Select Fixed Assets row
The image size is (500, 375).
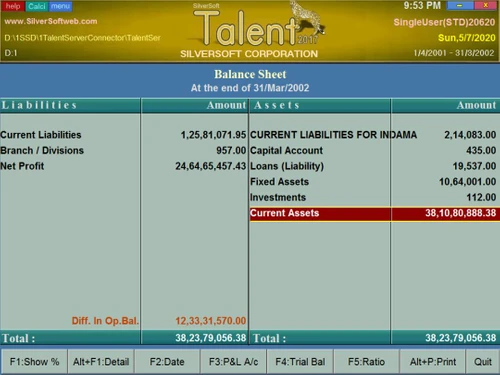[x=375, y=182]
